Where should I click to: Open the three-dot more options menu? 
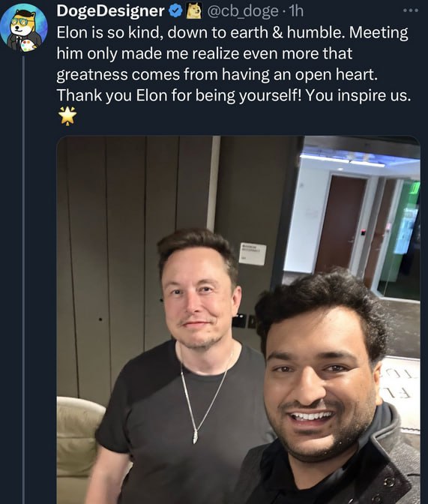(x=411, y=10)
